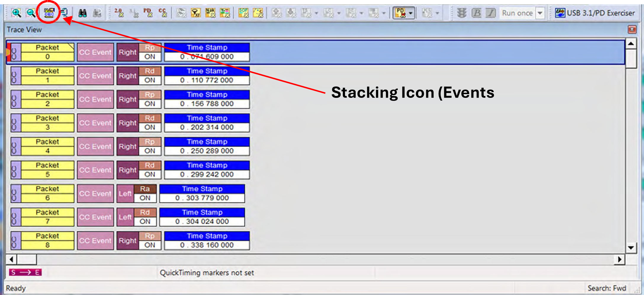Open the PD filter button dropdown arrow
Viewport: 644px width, 295px height.
pos(410,13)
